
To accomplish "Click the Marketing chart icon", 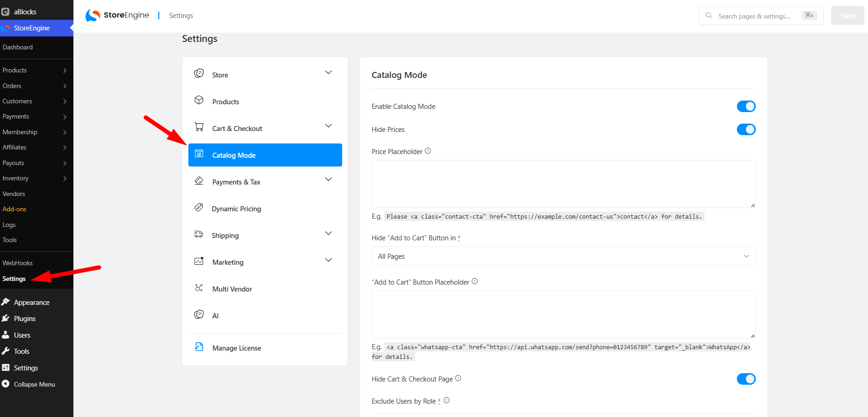I will tap(199, 261).
